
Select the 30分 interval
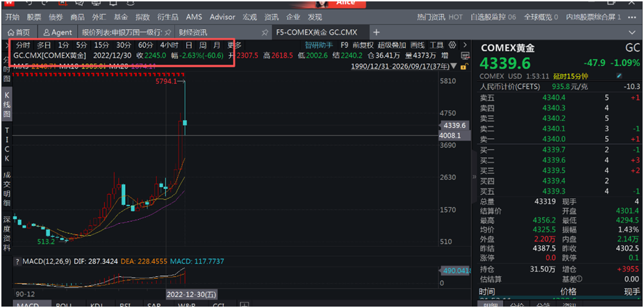tap(124, 45)
